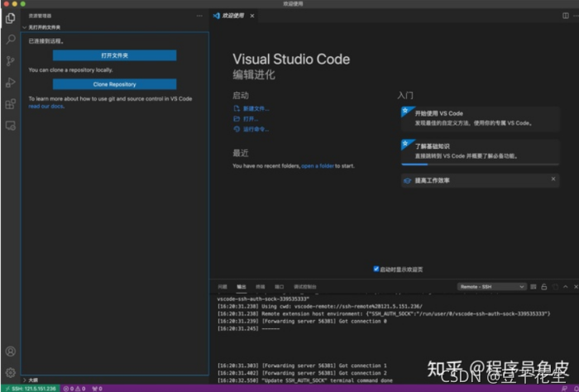
Task: Toggle the output scroll lock icon
Action: [x=544, y=287]
